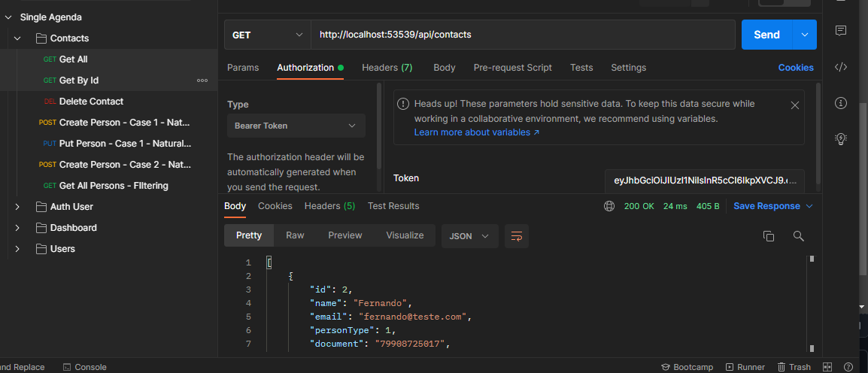Open response Headers (5) tab
868x373 pixels.
click(330, 206)
